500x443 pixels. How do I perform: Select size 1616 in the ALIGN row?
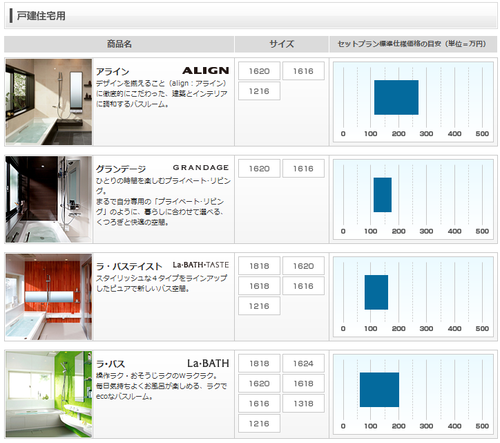coord(303,71)
